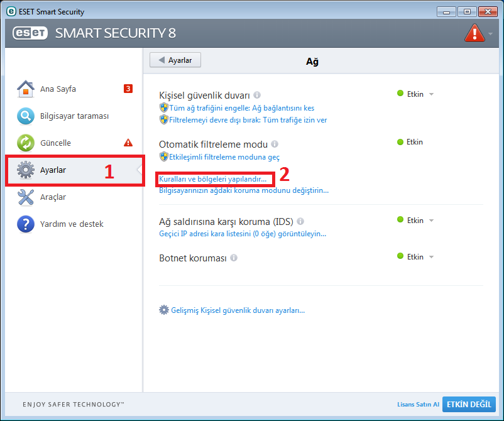Screen dimensions: 504x421
Task: Click info icon next to Botnet koruması
Action: [x=234, y=258]
